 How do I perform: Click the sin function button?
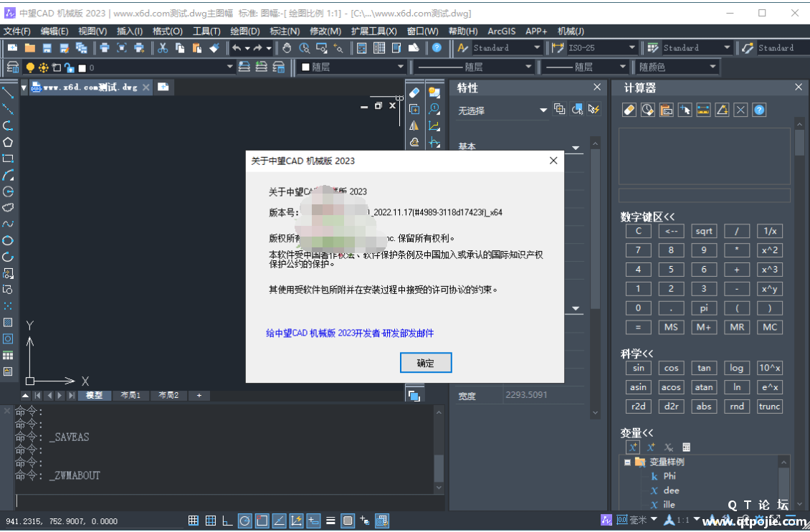tap(638, 368)
